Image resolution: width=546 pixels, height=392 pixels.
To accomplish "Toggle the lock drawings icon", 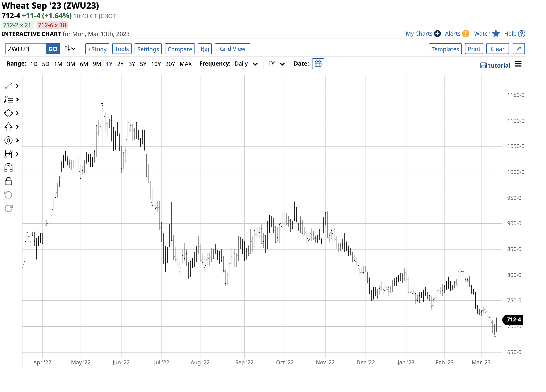I will pyautogui.click(x=8, y=182).
